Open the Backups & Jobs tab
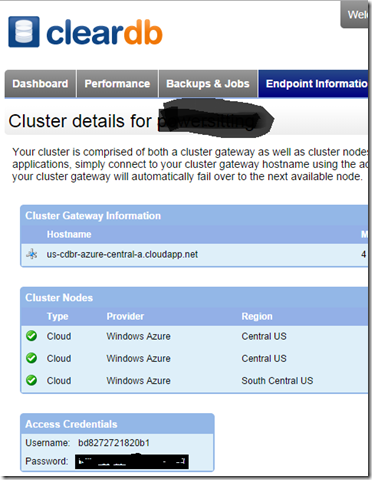Viewport: 372px width, 480px height. [208, 84]
